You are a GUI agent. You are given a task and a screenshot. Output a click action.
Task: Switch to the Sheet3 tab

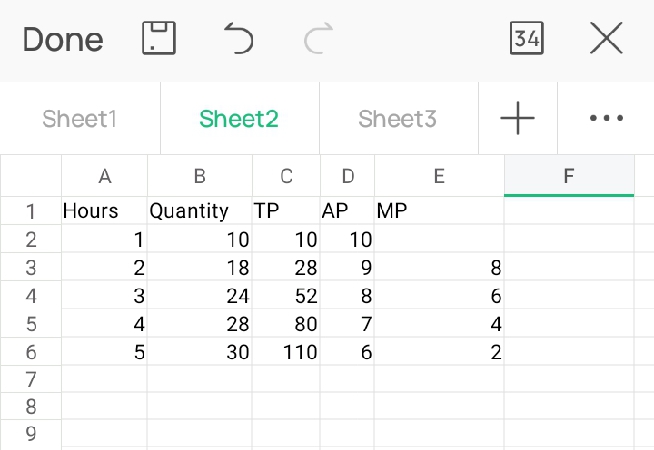click(x=398, y=119)
